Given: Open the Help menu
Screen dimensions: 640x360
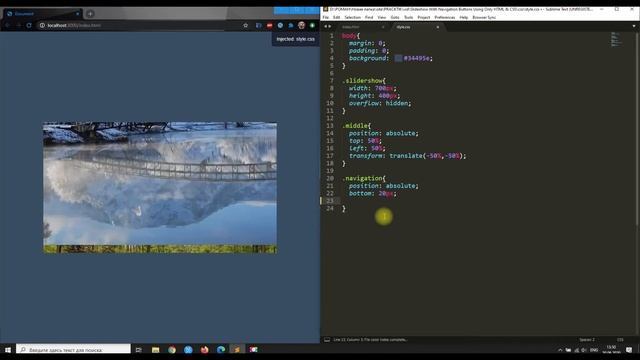Looking at the screenshot, I should click(x=464, y=18).
